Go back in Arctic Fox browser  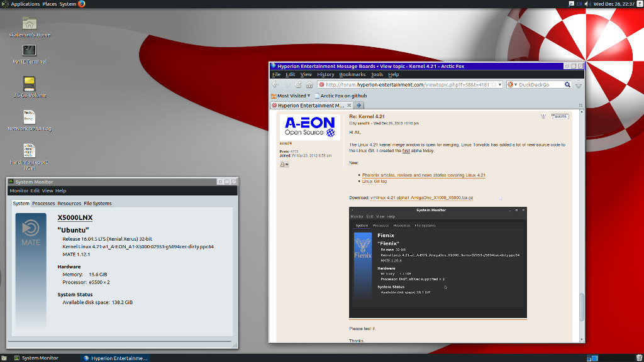point(275,85)
